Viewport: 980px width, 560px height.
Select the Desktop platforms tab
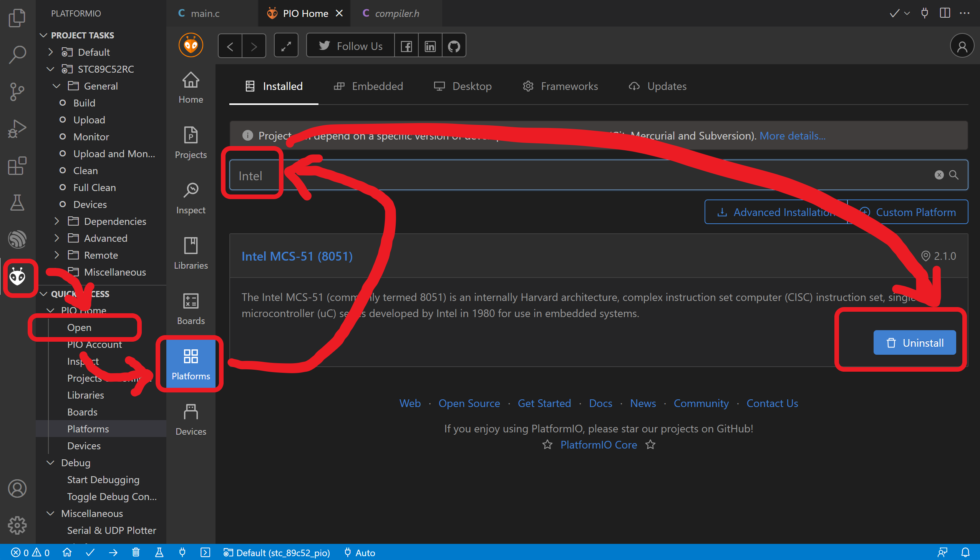[463, 86]
